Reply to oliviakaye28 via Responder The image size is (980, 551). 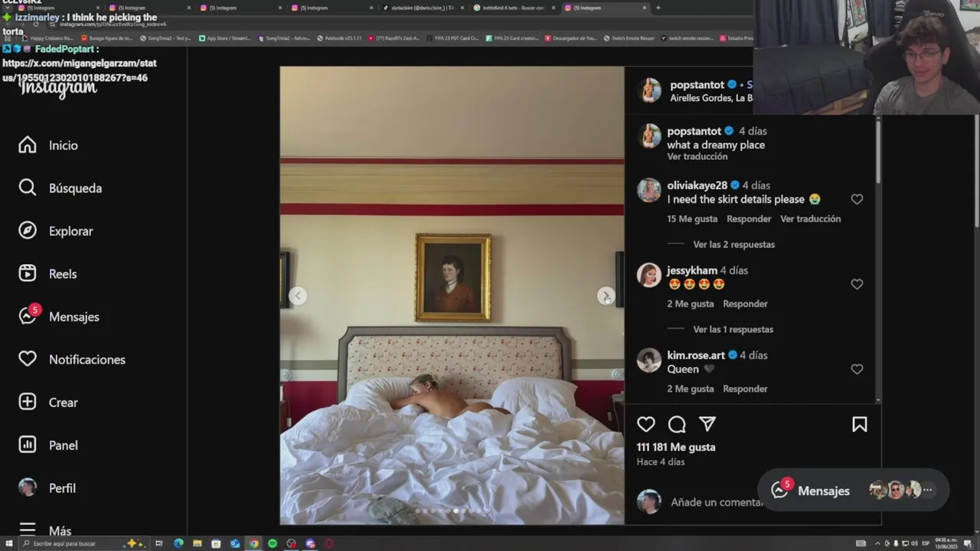point(749,219)
